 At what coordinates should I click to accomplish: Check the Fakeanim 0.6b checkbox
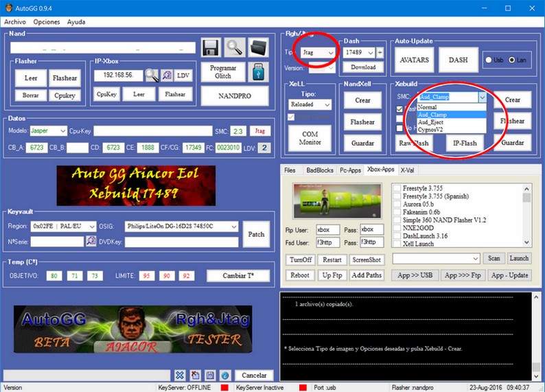(x=397, y=212)
